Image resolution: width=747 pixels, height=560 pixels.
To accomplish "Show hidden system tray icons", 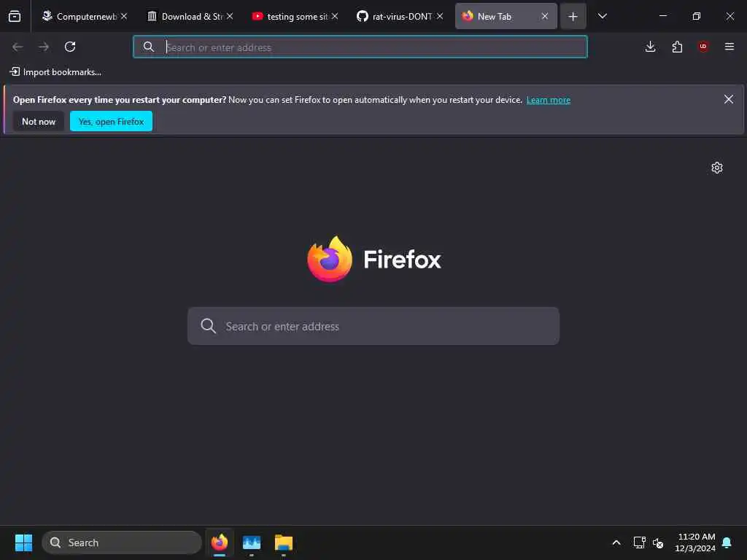I will 616,542.
